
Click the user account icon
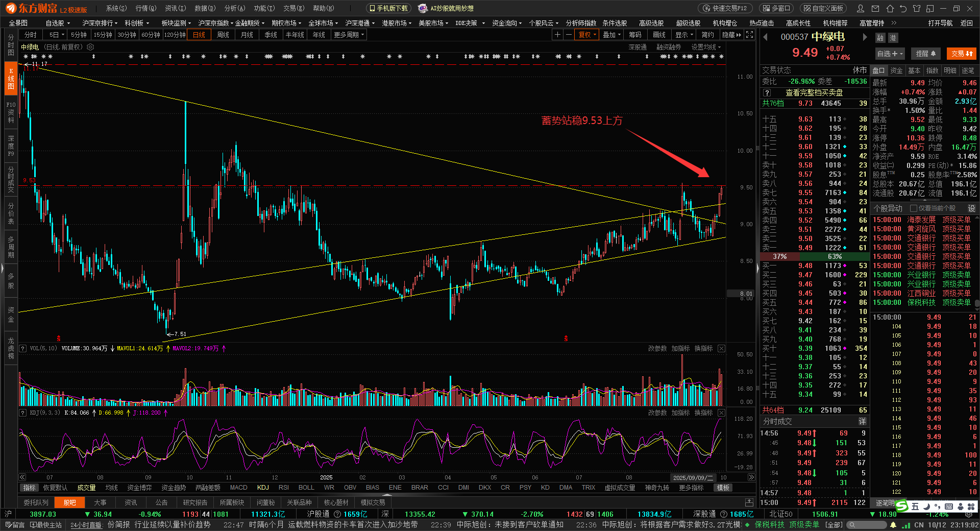point(861,9)
